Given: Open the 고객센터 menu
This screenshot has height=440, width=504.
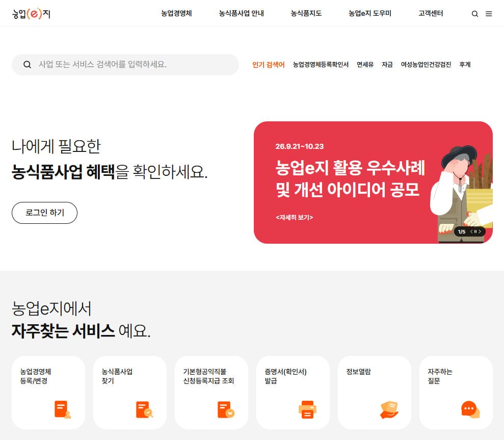Looking at the screenshot, I should coord(431,13).
